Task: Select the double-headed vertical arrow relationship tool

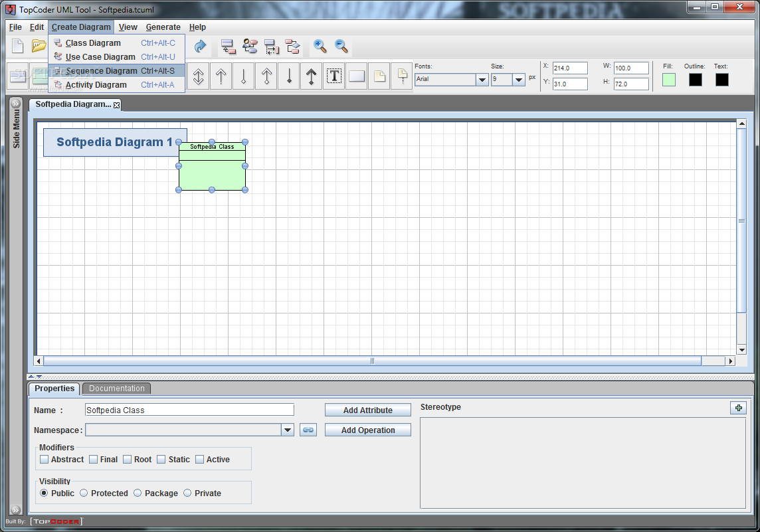Action: pyautogui.click(x=198, y=76)
